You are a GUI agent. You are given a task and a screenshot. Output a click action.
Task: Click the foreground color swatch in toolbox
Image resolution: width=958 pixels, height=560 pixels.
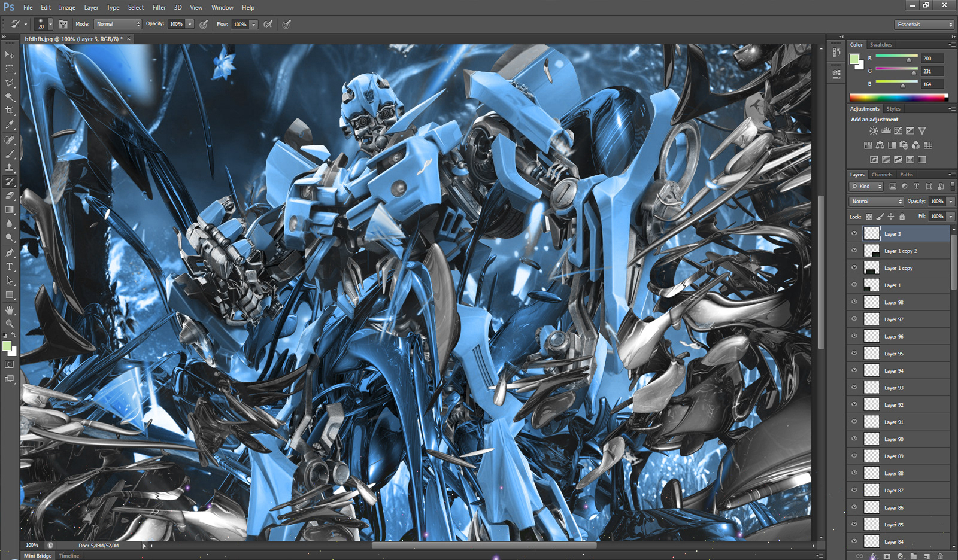pyautogui.click(x=7, y=346)
